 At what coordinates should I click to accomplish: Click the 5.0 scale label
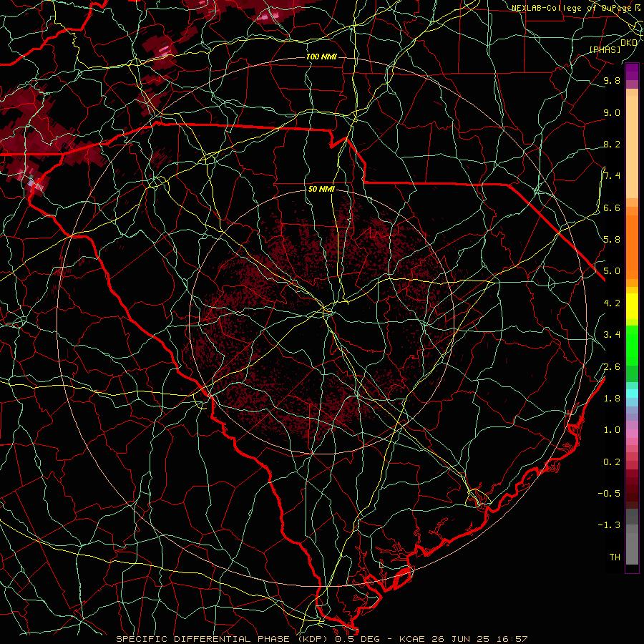click(612, 271)
